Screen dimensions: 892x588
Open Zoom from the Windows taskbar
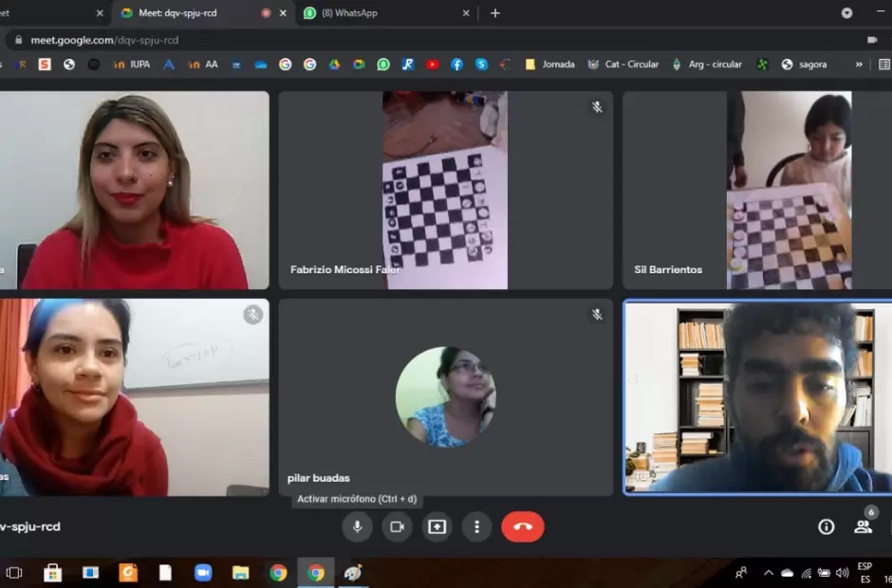(203, 573)
